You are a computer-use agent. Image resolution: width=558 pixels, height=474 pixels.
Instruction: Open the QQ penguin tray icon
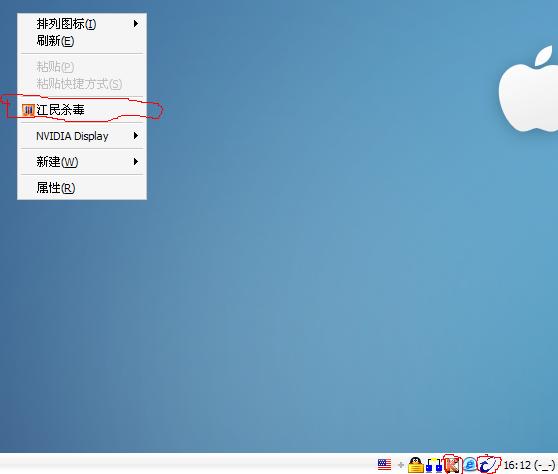pyautogui.click(x=415, y=465)
